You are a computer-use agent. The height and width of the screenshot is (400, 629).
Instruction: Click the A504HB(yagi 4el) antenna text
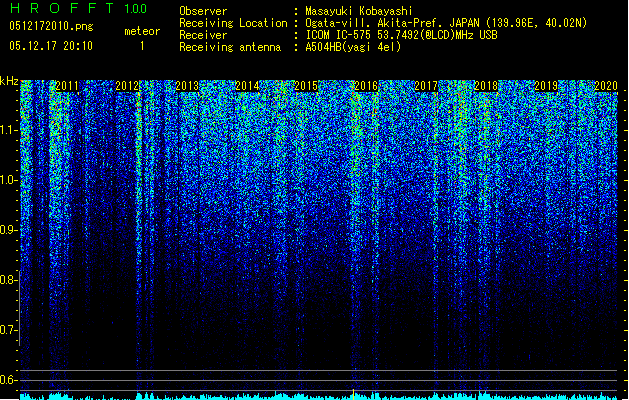[x=353, y=47]
